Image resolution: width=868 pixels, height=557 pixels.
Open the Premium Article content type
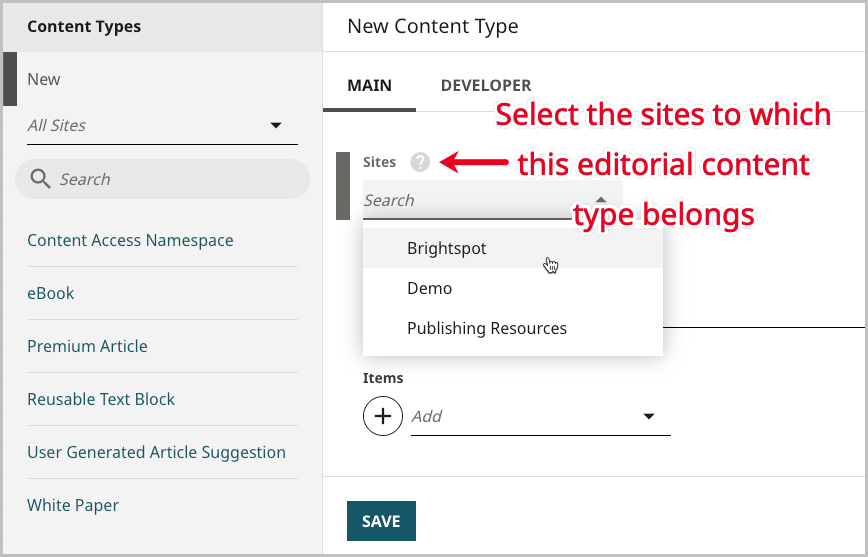(87, 346)
